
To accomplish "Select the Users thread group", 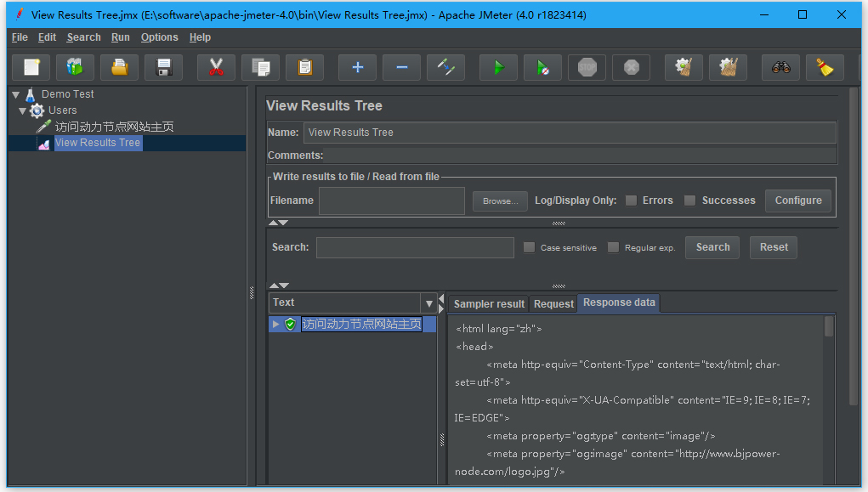I will point(63,110).
